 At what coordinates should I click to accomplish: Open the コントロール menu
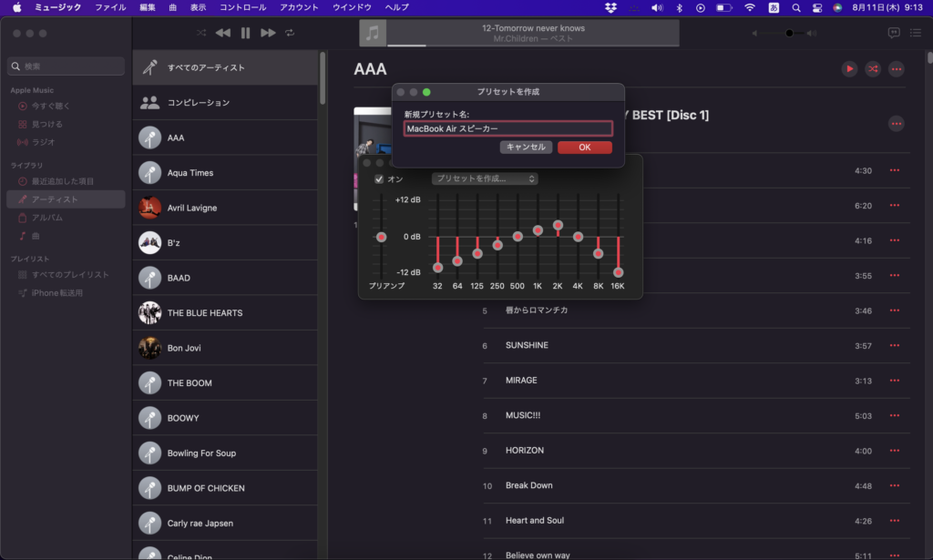pos(242,7)
